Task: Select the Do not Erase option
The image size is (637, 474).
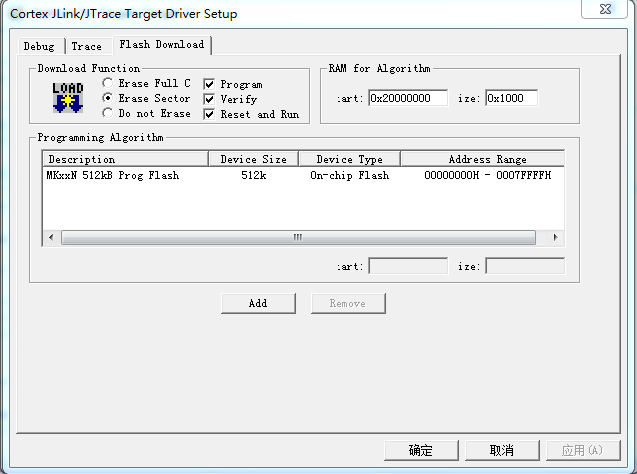Action: coord(108,113)
